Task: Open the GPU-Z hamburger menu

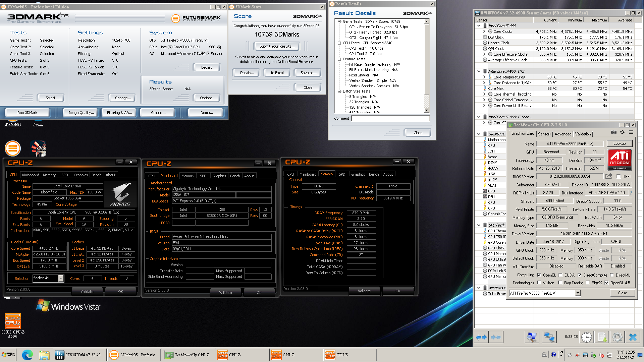Action: coord(631,132)
